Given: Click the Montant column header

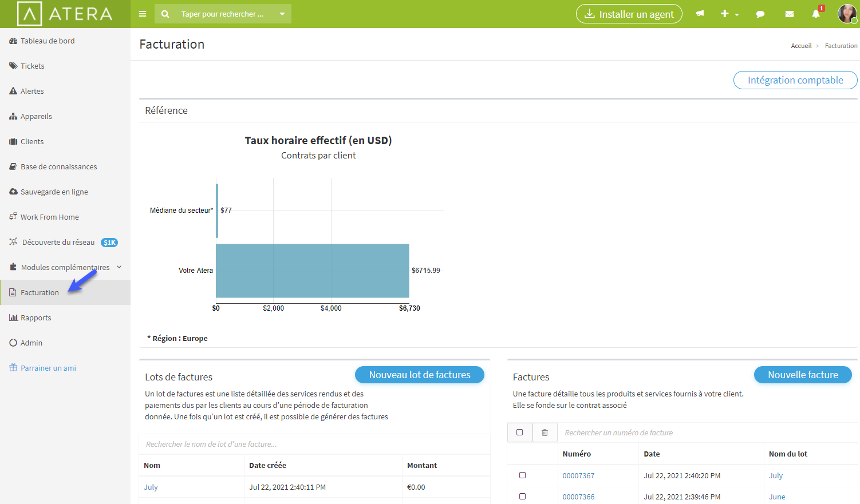Looking at the screenshot, I should point(422,465).
